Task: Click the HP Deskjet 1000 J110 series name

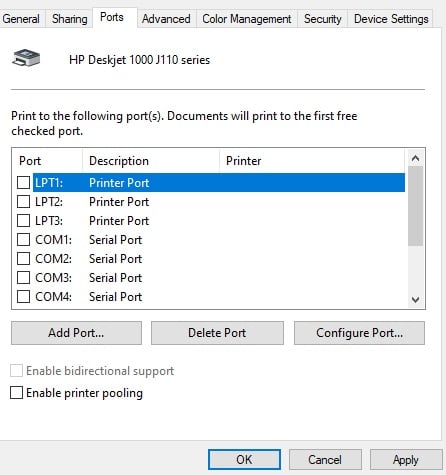Action: [140, 60]
